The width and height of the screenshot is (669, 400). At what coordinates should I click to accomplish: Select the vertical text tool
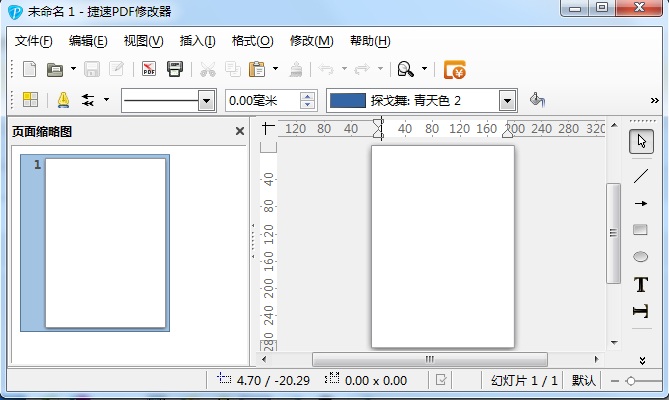[641, 312]
